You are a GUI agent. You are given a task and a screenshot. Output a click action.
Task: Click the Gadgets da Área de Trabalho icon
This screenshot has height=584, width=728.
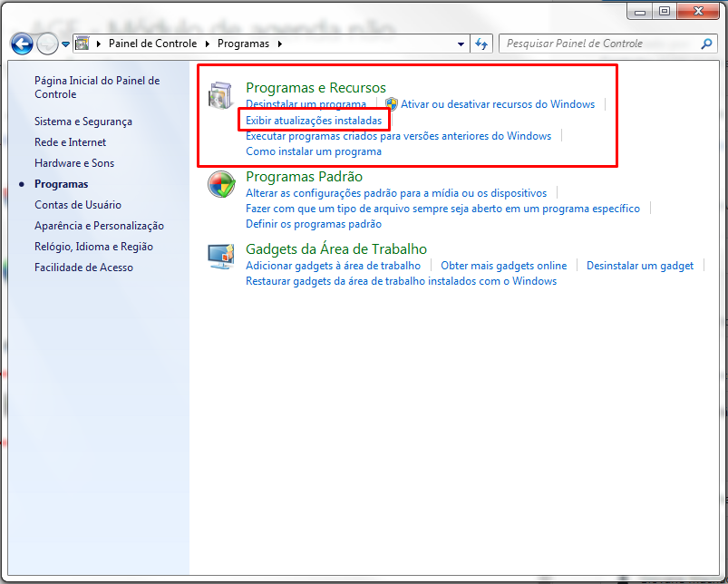pos(221,257)
